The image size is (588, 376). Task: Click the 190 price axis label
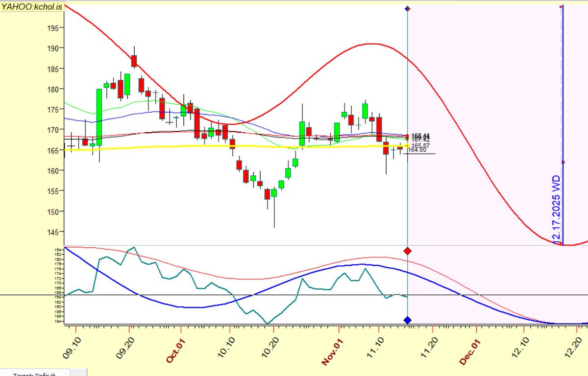54,48
